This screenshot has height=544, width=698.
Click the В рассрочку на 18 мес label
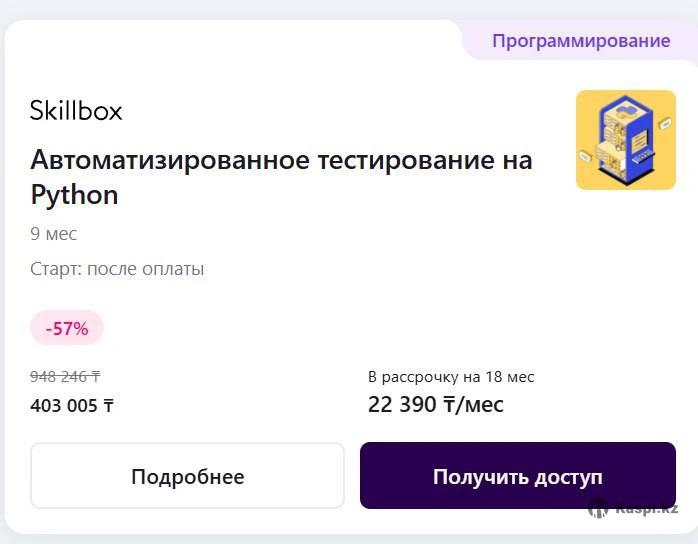451,377
